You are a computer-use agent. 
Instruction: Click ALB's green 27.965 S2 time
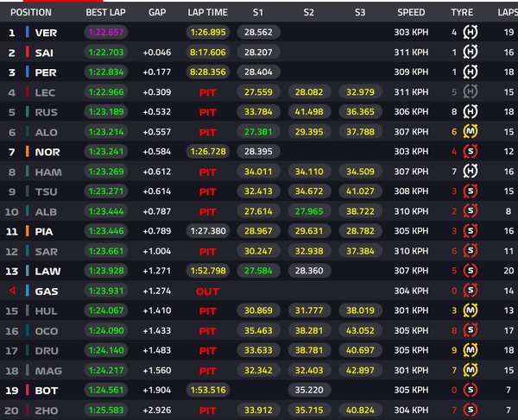click(309, 211)
